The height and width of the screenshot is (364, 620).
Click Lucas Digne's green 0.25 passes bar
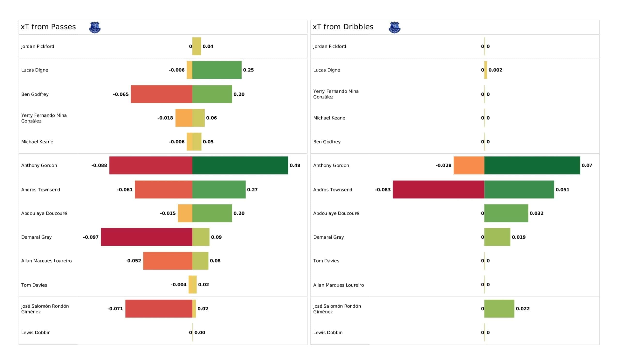coord(217,70)
